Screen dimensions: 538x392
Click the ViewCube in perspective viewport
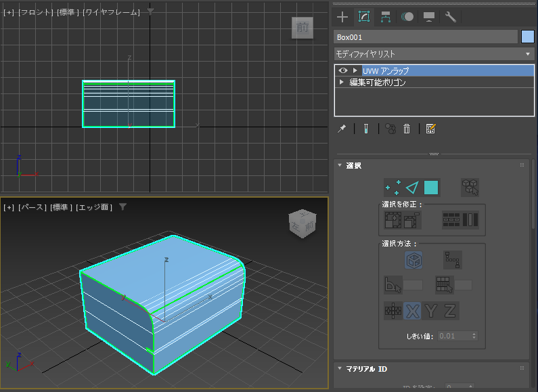(x=302, y=223)
